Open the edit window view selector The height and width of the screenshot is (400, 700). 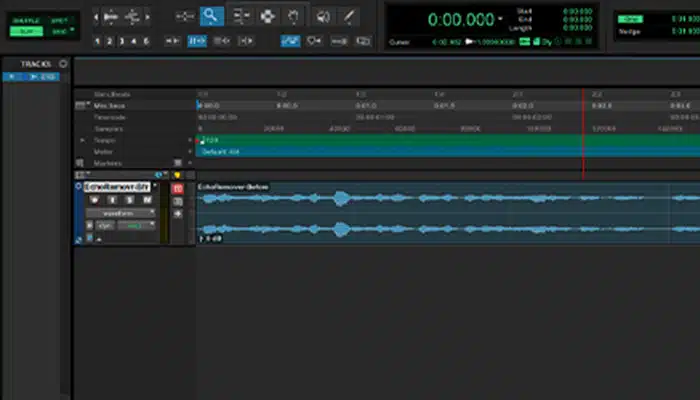83,175
